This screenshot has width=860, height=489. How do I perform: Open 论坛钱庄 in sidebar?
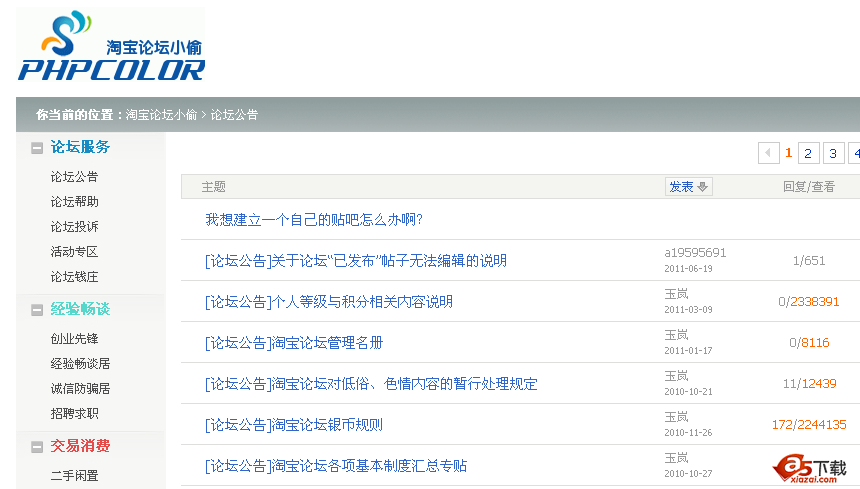coord(74,277)
